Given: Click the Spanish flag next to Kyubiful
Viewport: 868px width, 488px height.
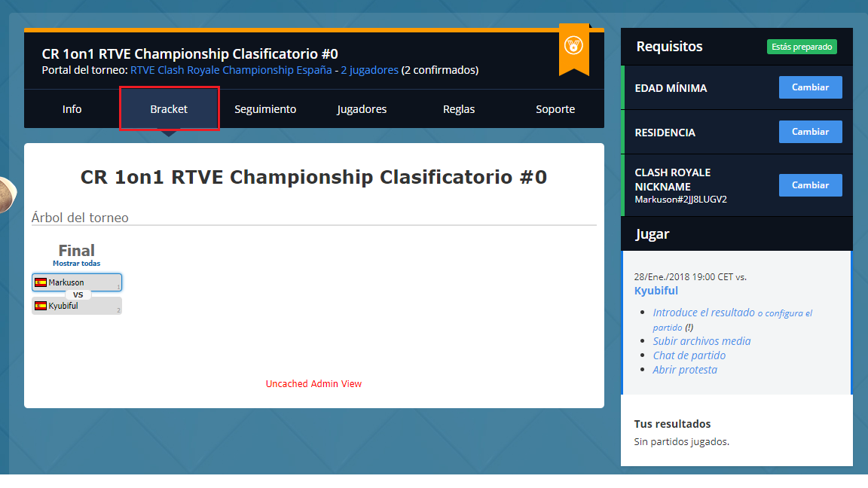Looking at the screenshot, I should coord(41,306).
